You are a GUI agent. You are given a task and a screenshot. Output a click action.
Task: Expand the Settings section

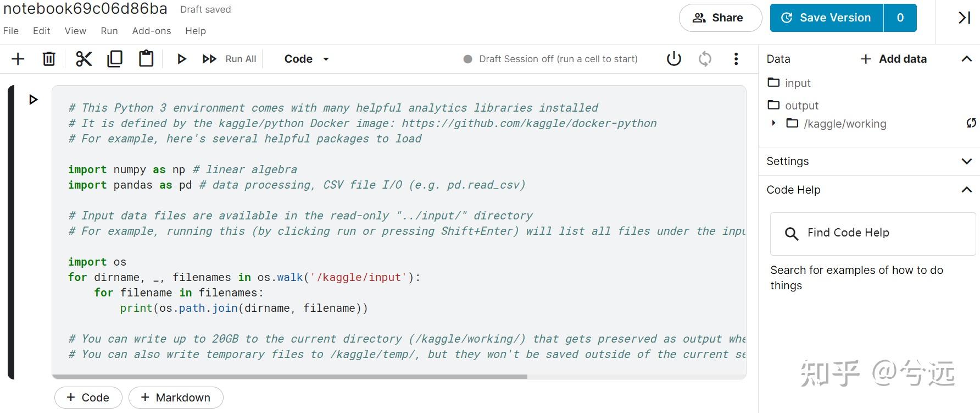[967, 161]
